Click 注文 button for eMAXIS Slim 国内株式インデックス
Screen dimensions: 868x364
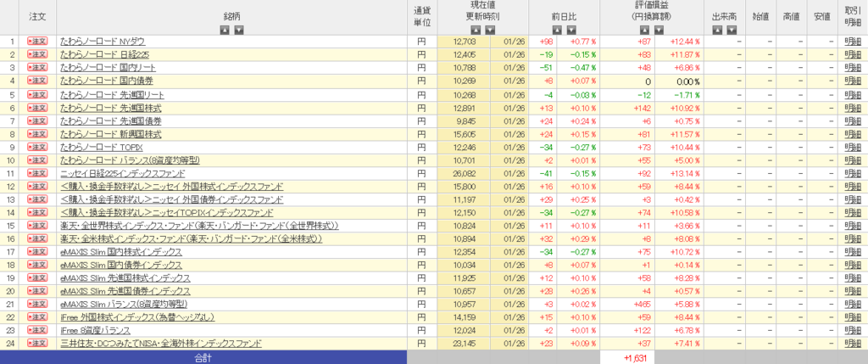click(x=37, y=252)
